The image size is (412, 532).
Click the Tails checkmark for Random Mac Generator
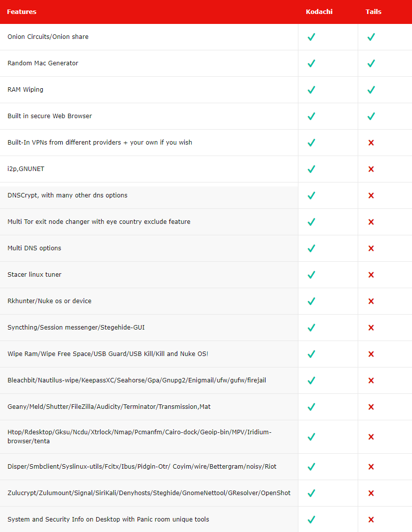[x=371, y=63]
